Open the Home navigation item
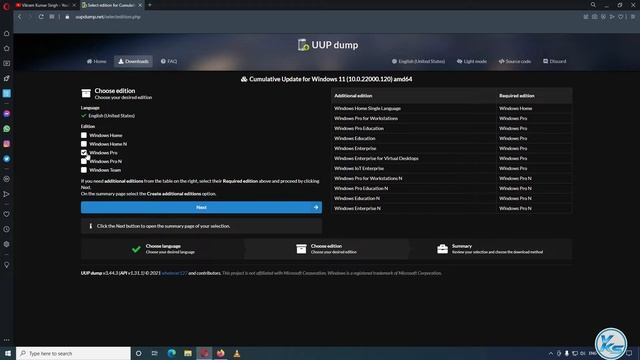 (x=96, y=61)
